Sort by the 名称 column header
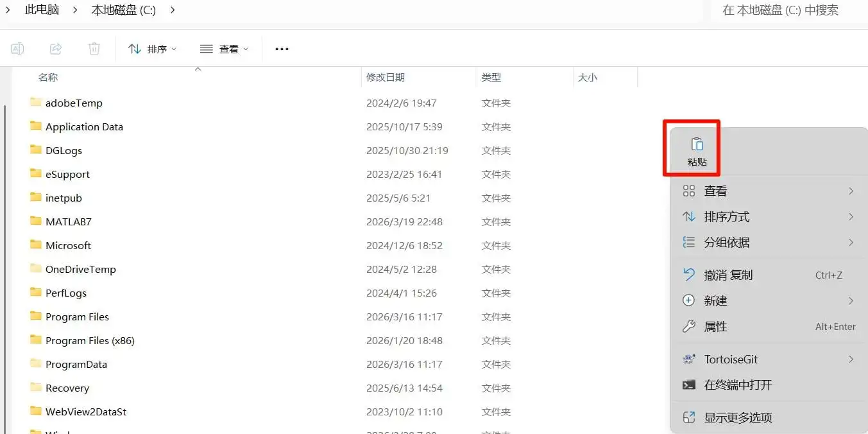This screenshot has width=868, height=434. pyautogui.click(x=48, y=77)
